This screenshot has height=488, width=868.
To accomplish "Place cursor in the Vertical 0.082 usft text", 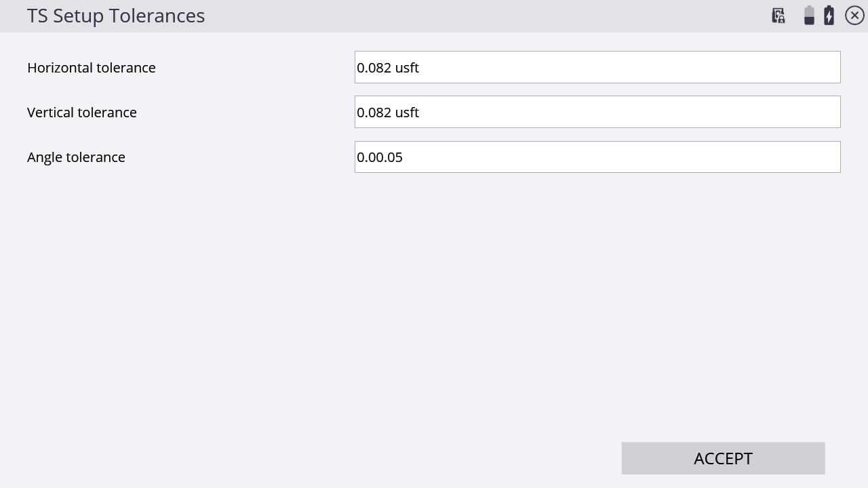I will coord(388,113).
